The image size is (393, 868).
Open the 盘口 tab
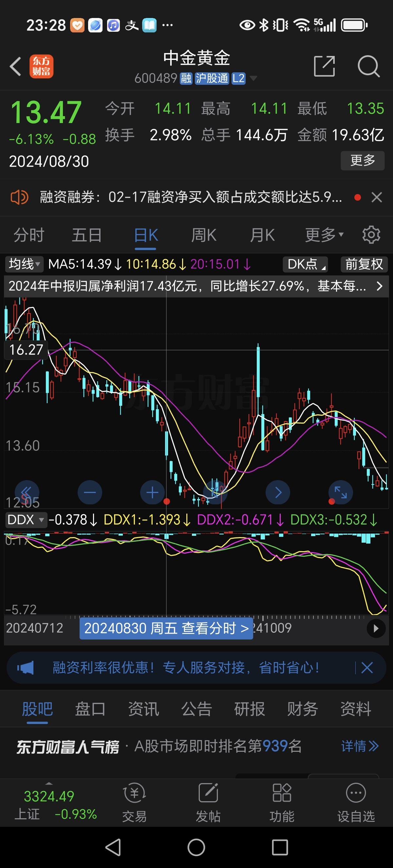90,709
